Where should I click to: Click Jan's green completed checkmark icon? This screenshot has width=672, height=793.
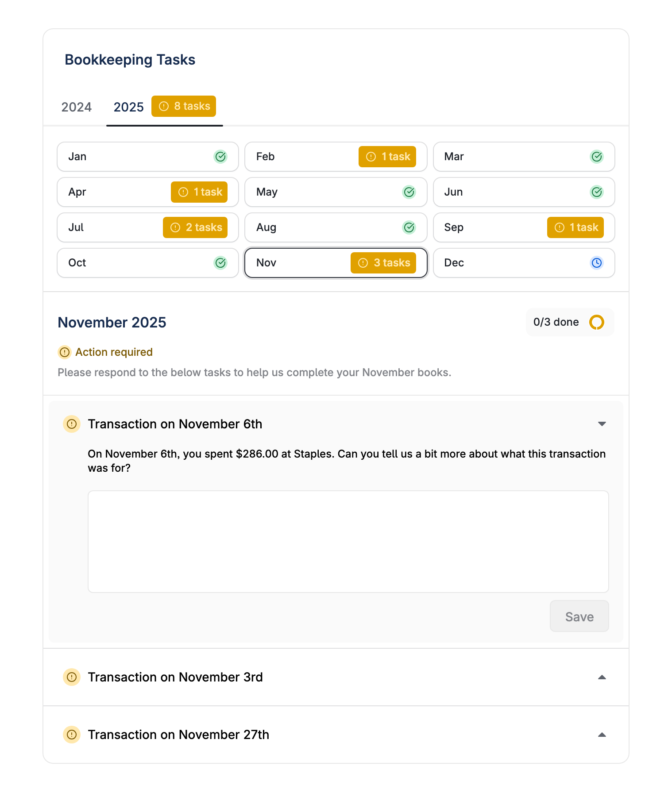pyautogui.click(x=220, y=157)
